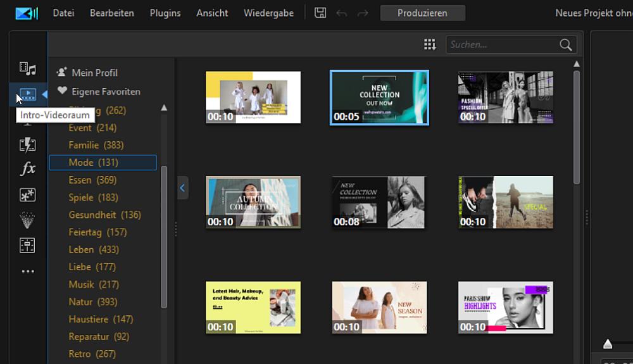Select Natur (393) category
This screenshot has height=364, width=633.
(x=93, y=302)
